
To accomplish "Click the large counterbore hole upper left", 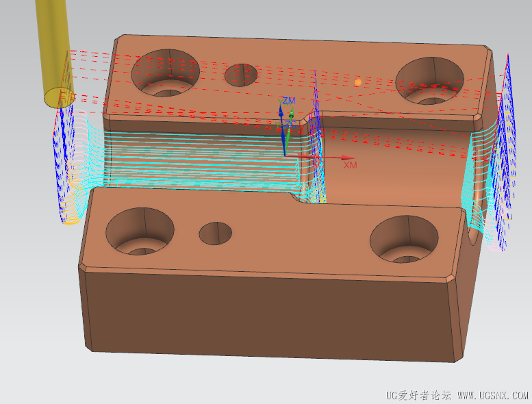I will (166, 73).
